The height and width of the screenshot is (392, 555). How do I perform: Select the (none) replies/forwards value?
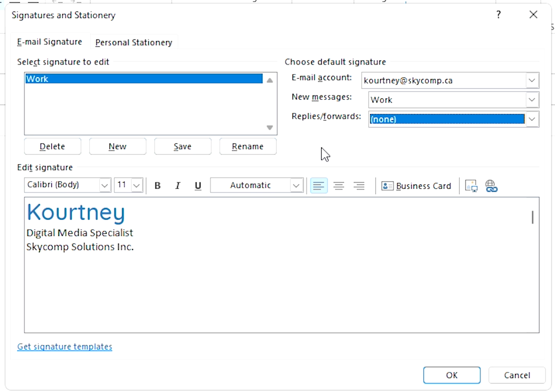[447, 119]
